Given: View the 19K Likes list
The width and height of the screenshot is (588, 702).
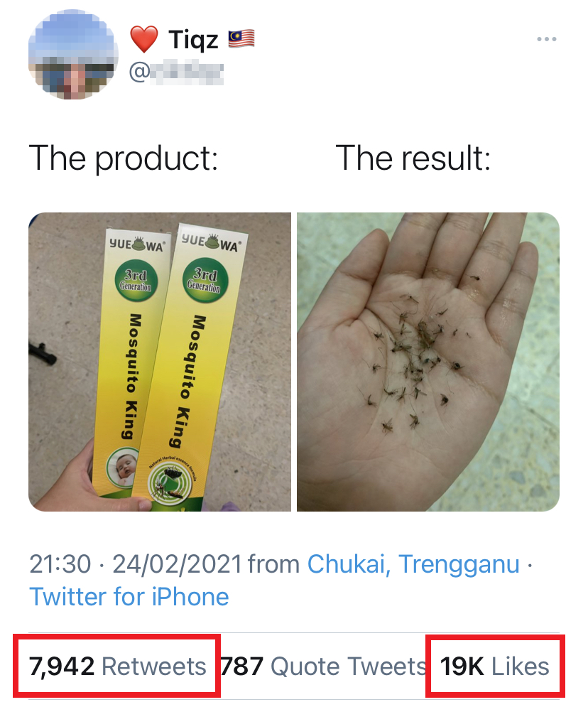Looking at the screenshot, I should [494, 666].
